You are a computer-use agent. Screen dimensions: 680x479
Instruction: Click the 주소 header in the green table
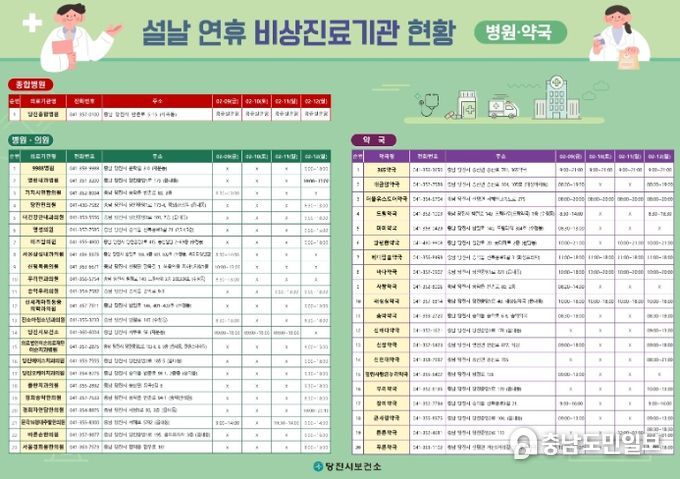coord(157,156)
